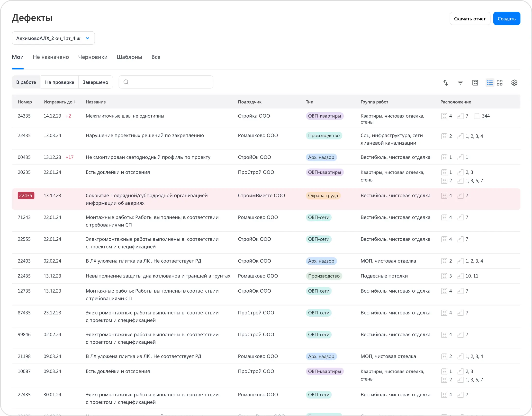Click defect number 21198
The height and width of the screenshot is (416, 532).
tap(24, 356)
